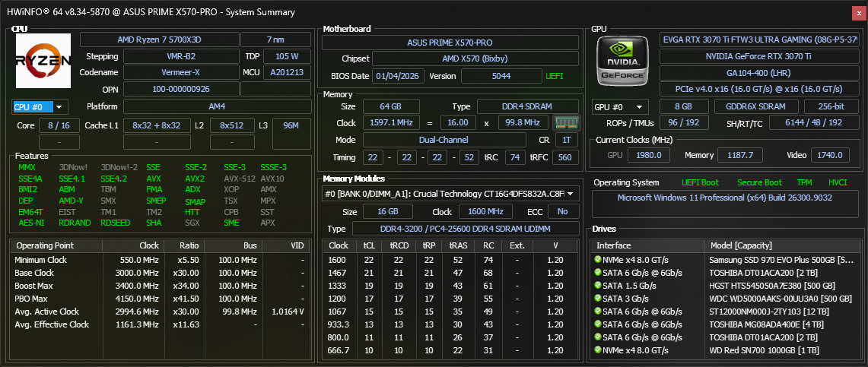
Task: Click the status icon for ST12000NM000J drive
Action: [598, 312]
